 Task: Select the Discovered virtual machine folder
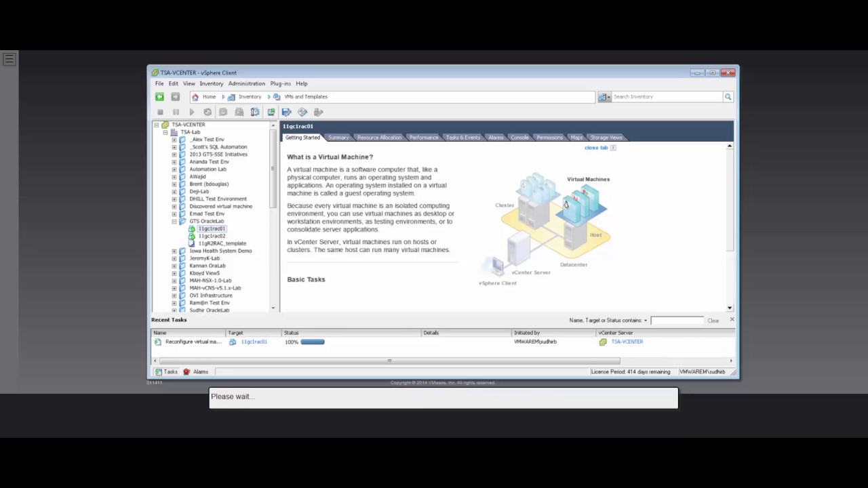220,207
